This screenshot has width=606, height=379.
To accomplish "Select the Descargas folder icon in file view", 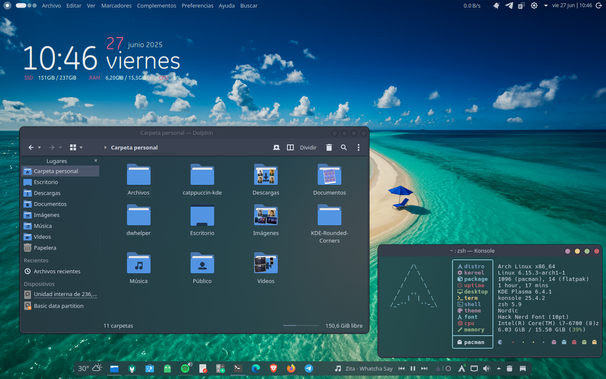I will [x=266, y=175].
